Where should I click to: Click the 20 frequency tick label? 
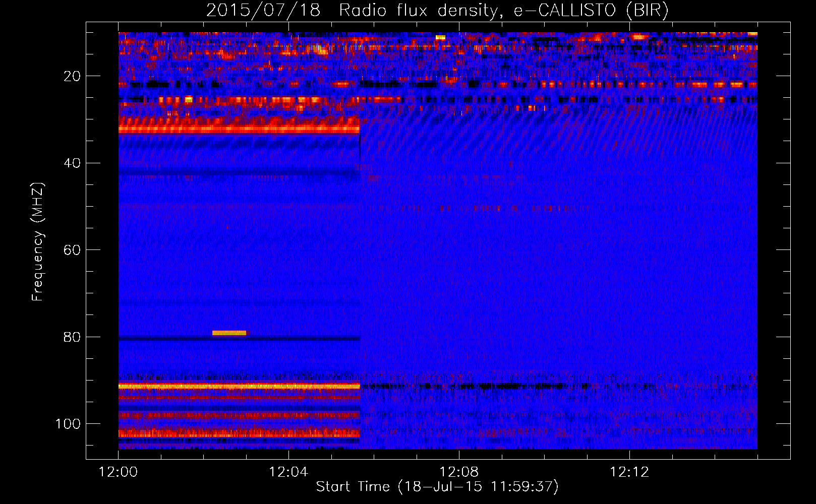(x=73, y=77)
